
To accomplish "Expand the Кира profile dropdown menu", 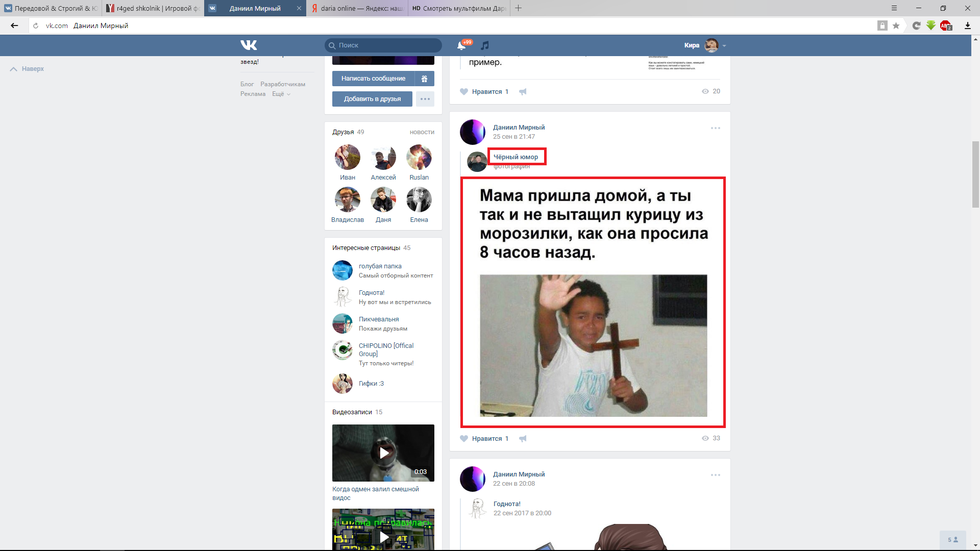I will click(724, 46).
